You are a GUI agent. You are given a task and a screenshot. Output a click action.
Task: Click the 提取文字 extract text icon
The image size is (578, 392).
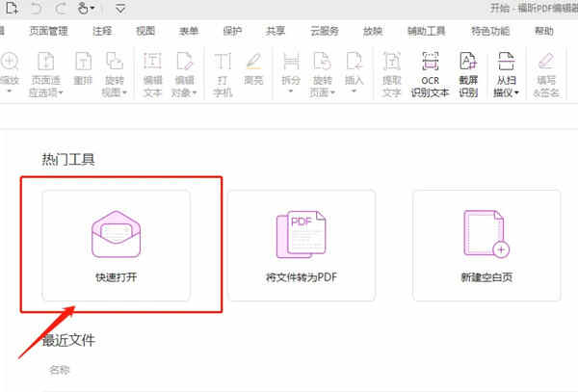(x=391, y=71)
